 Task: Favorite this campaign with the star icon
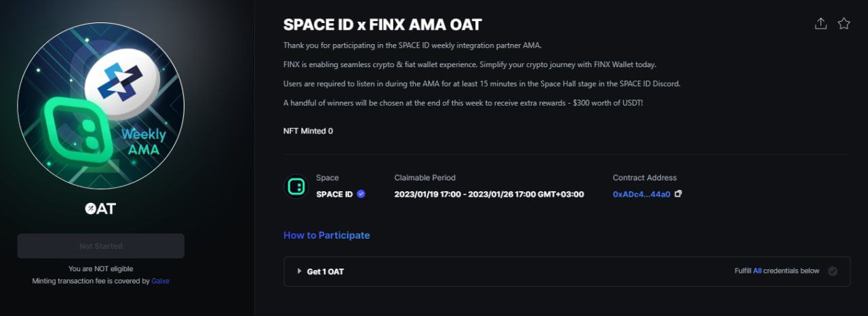pyautogui.click(x=844, y=24)
